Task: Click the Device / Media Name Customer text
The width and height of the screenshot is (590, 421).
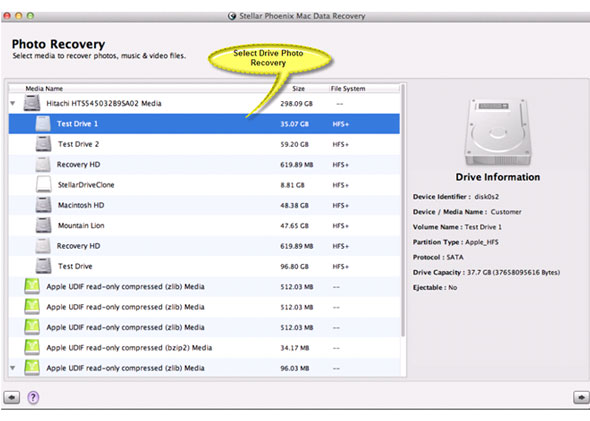Action: click(467, 212)
